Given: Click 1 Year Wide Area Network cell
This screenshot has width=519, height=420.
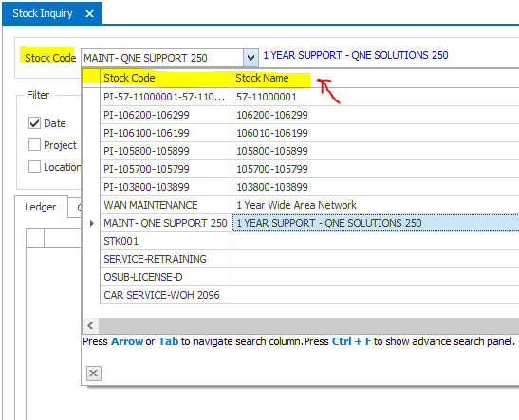Looking at the screenshot, I should 376,205.
